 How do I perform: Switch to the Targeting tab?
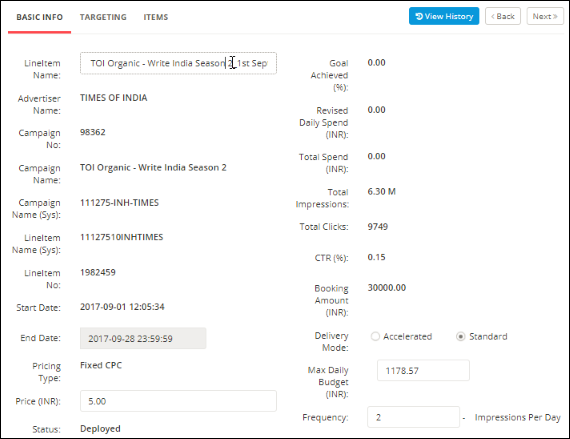click(103, 17)
